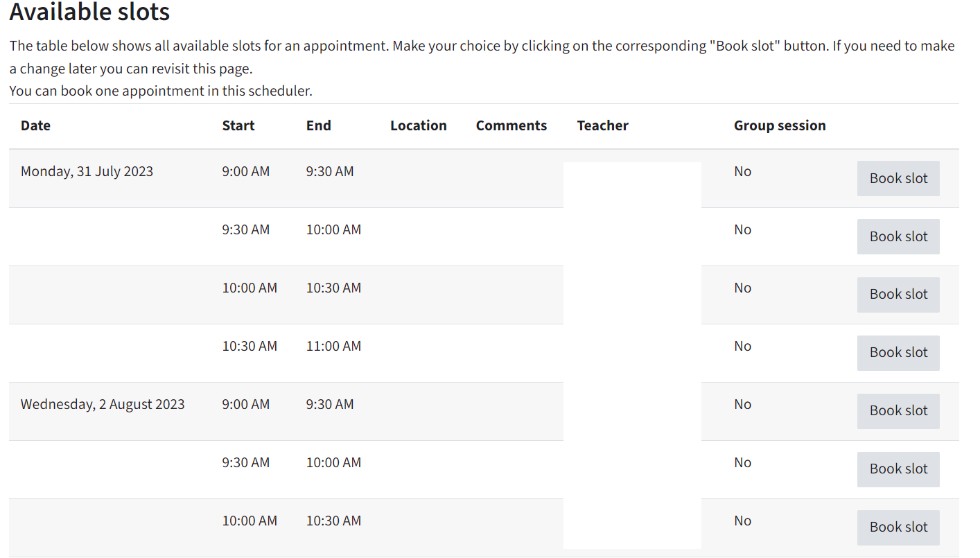980x558 pixels.
Task: Click the End column header
Action: click(x=319, y=125)
